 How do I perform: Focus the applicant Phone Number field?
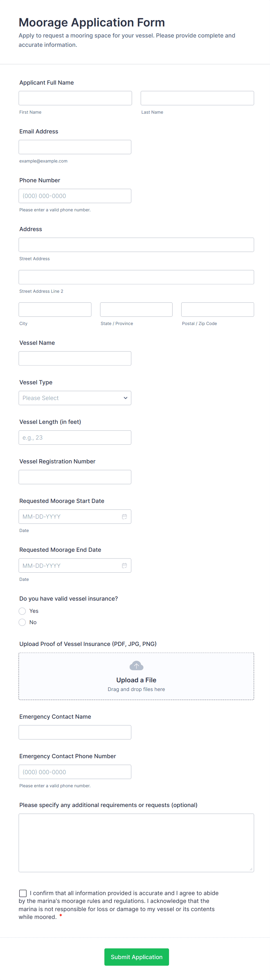[75, 196]
